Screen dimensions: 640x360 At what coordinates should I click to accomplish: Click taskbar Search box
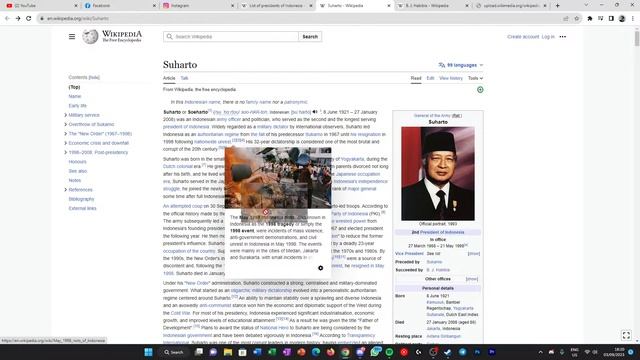click(x=174, y=352)
